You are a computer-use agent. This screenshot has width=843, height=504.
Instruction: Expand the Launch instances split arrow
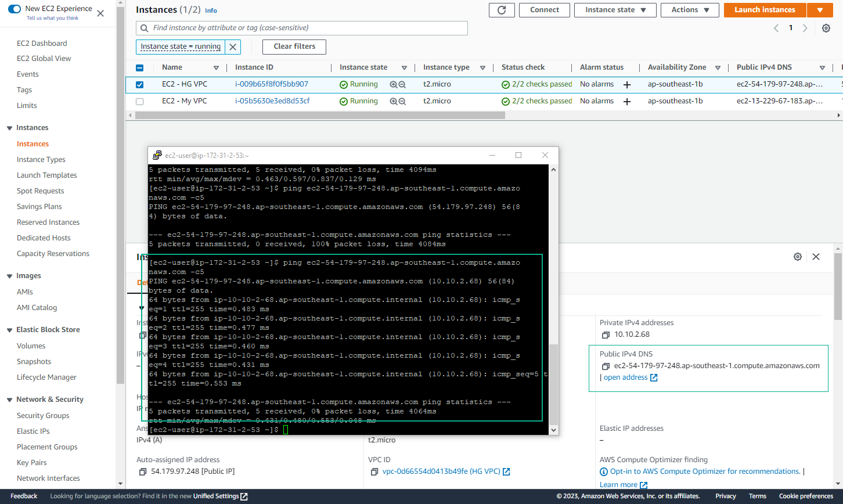pyautogui.click(x=819, y=10)
